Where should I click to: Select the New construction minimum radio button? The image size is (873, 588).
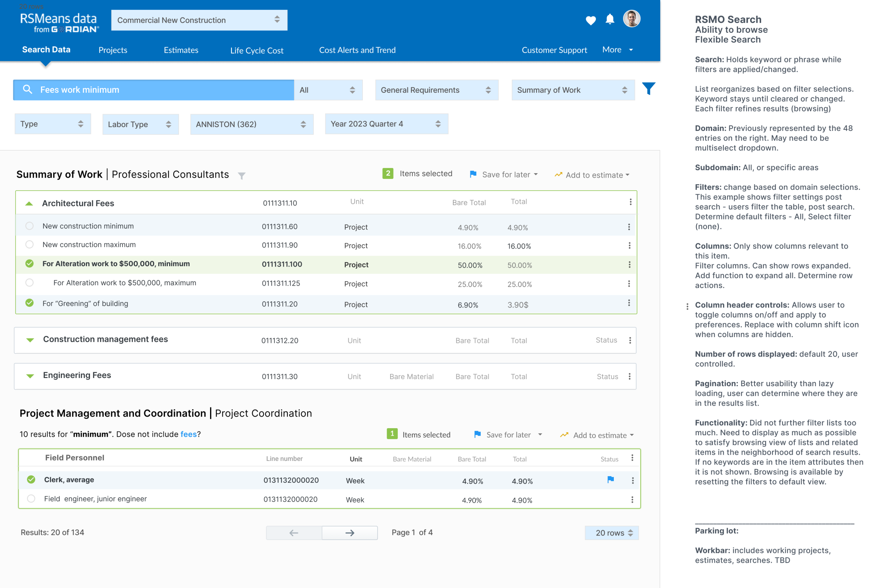coord(29,226)
